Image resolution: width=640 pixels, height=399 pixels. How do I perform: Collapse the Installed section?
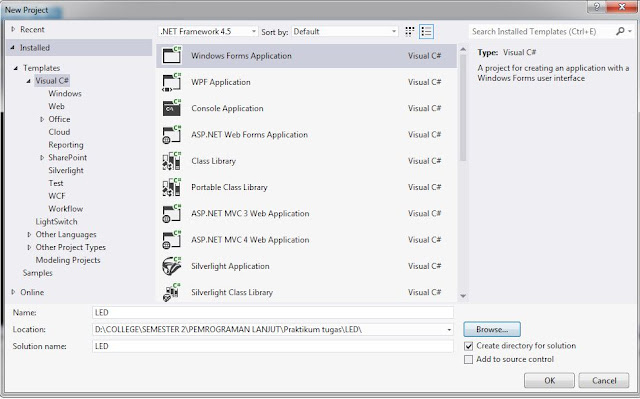(13, 48)
